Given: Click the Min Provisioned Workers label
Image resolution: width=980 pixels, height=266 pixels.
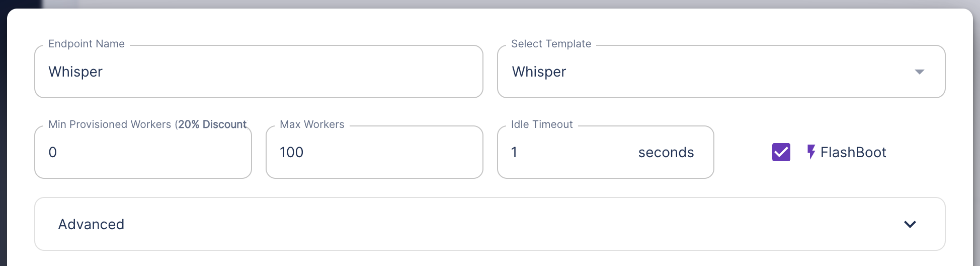Looking at the screenshot, I should click(x=110, y=124).
